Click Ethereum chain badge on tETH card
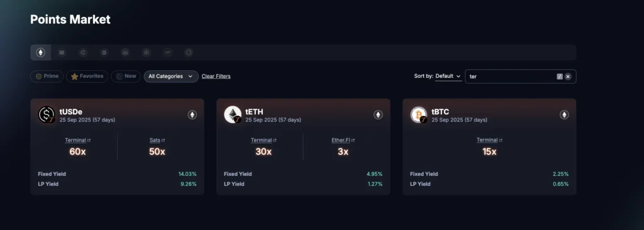 click(x=378, y=115)
